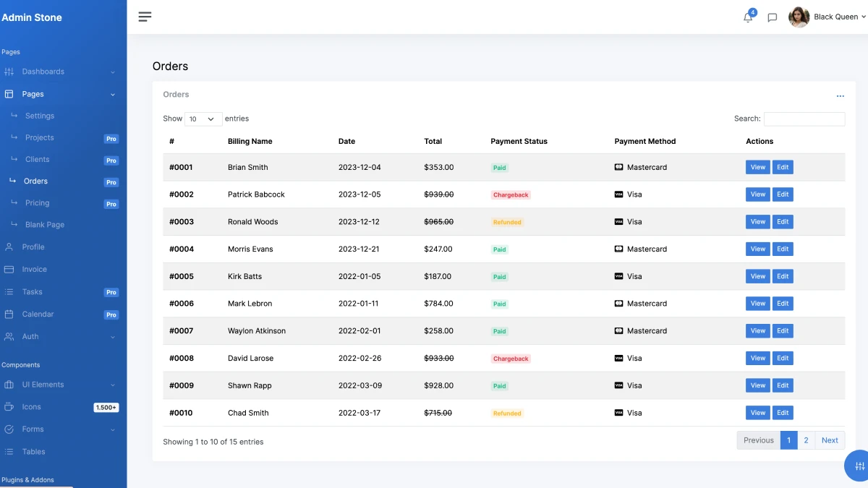Open Pricing page in sidebar
This screenshot has width=868, height=488.
coord(38,203)
